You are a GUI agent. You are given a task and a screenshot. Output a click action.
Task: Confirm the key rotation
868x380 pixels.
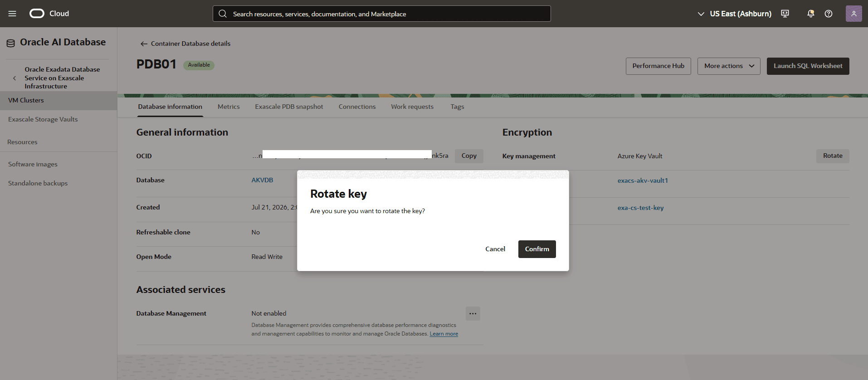tap(537, 249)
